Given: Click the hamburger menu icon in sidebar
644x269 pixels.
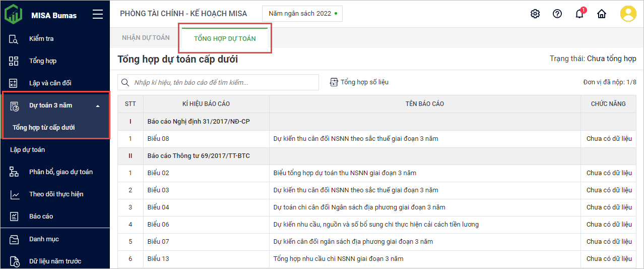Looking at the screenshot, I should point(98,15).
